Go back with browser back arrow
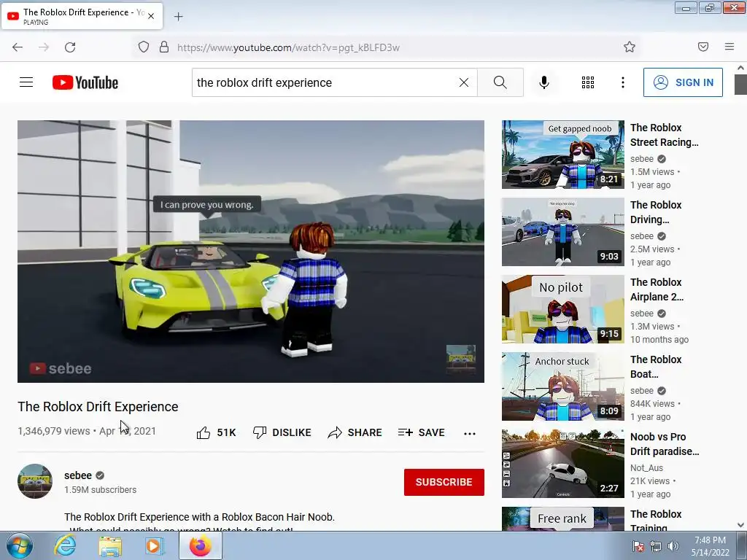 click(18, 47)
